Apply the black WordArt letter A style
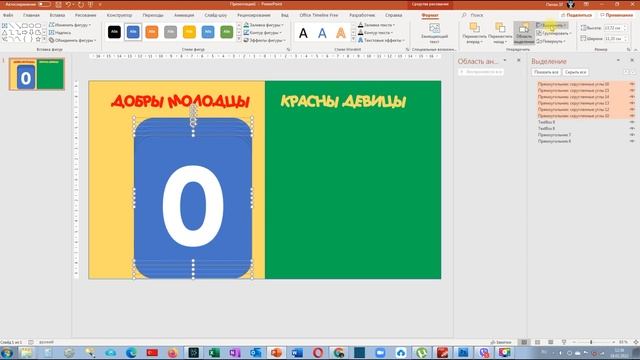This screenshot has width=640, height=360. pyautogui.click(x=303, y=33)
